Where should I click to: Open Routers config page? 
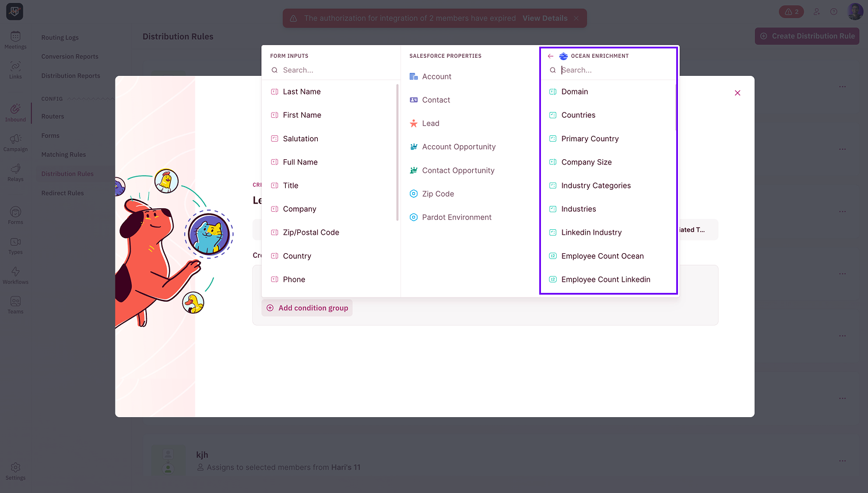pos(52,117)
